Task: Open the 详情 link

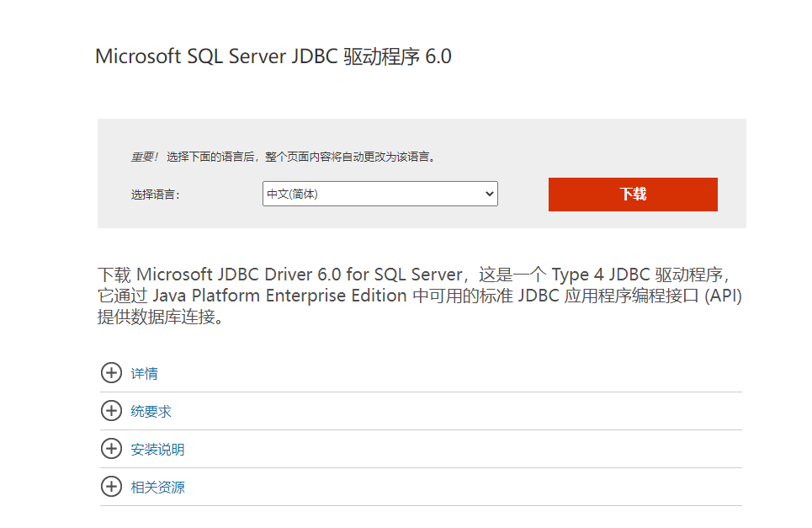Action: click(x=145, y=374)
